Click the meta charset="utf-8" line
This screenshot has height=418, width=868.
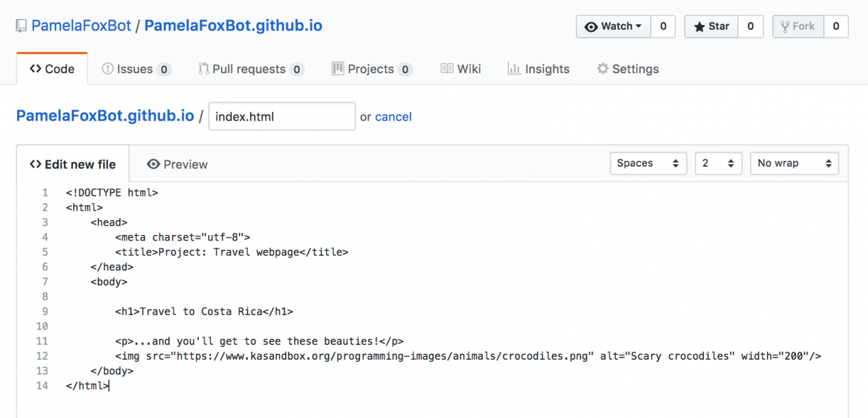pos(182,237)
